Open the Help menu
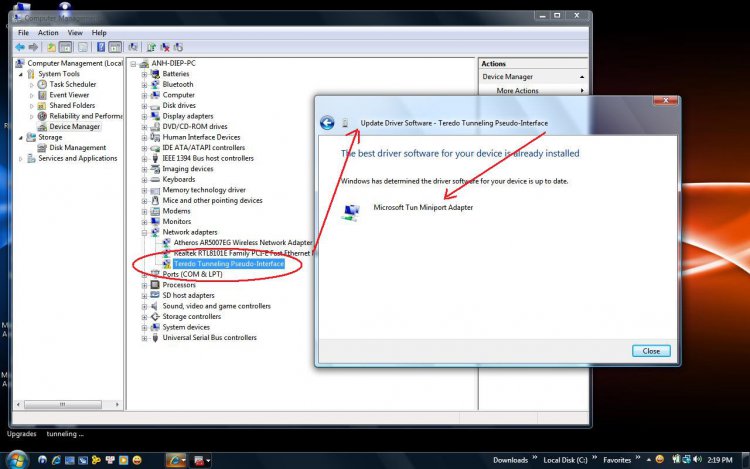The width and height of the screenshot is (750, 469). click(x=99, y=33)
